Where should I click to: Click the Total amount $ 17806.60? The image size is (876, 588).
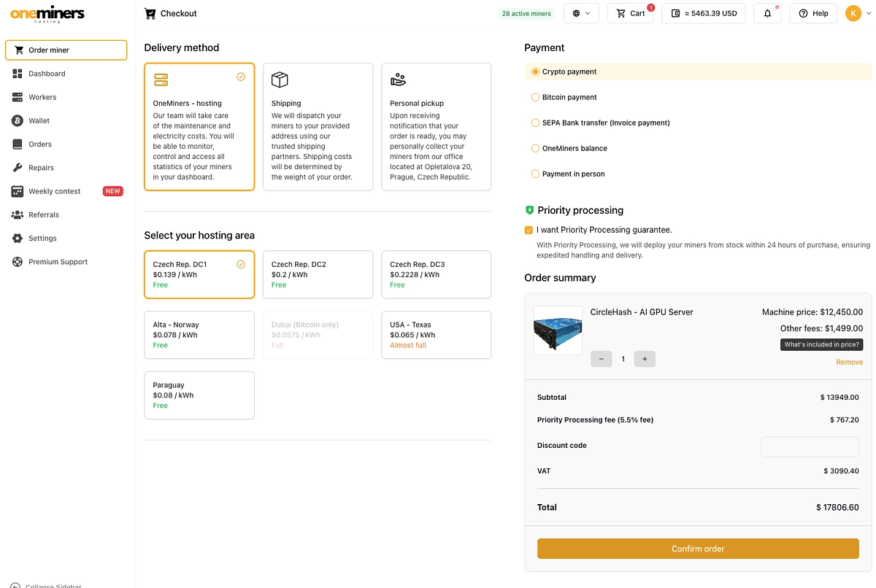[x=837, y=507]
